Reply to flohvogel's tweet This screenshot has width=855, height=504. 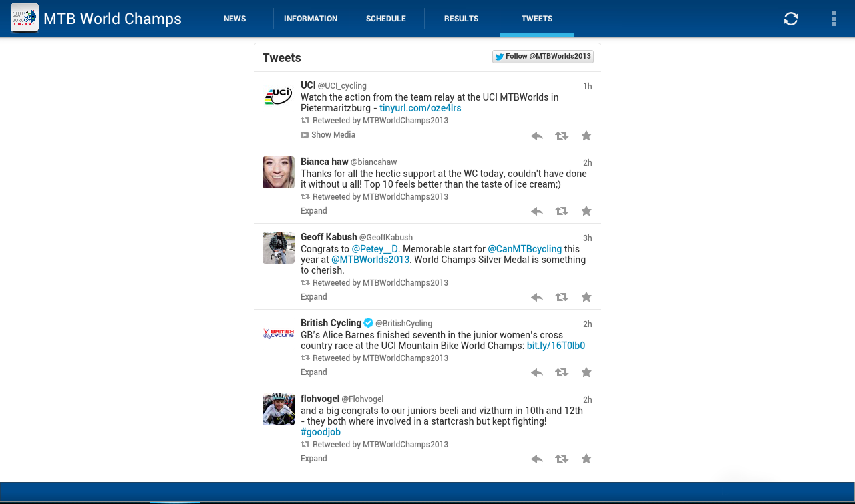tap(537, 459)
